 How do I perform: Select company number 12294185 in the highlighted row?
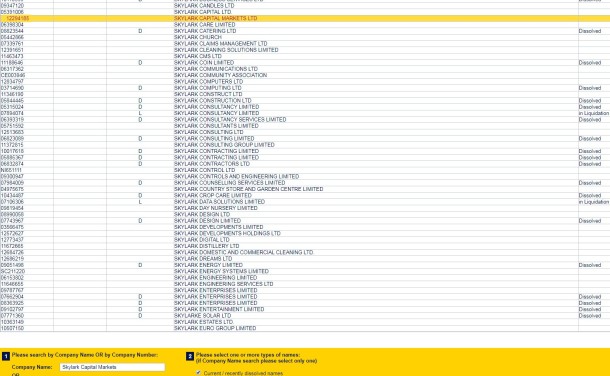pos(18,18)
